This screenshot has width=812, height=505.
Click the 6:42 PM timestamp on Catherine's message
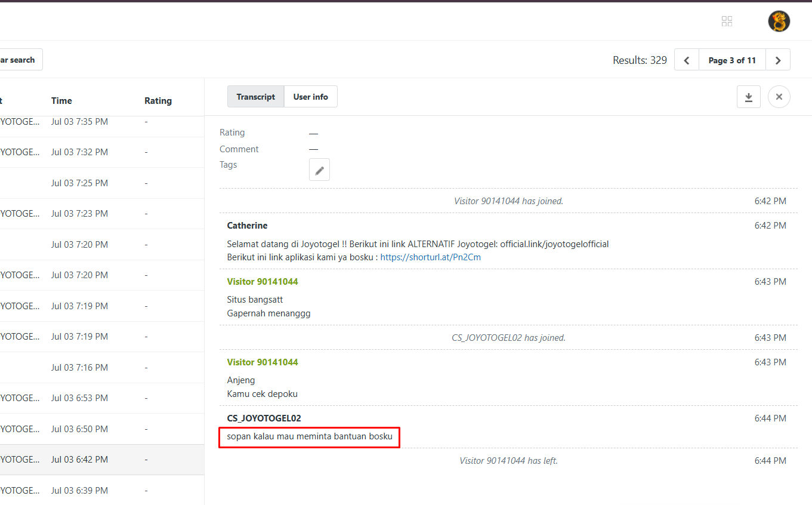(770, 226)
